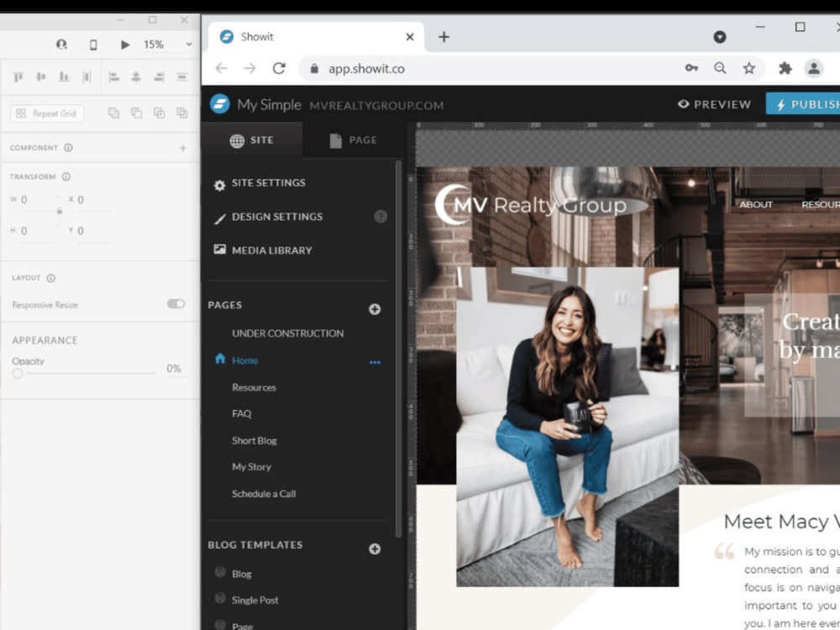Go back in browser history
The image size is (840, 630).
coord(221,68)
